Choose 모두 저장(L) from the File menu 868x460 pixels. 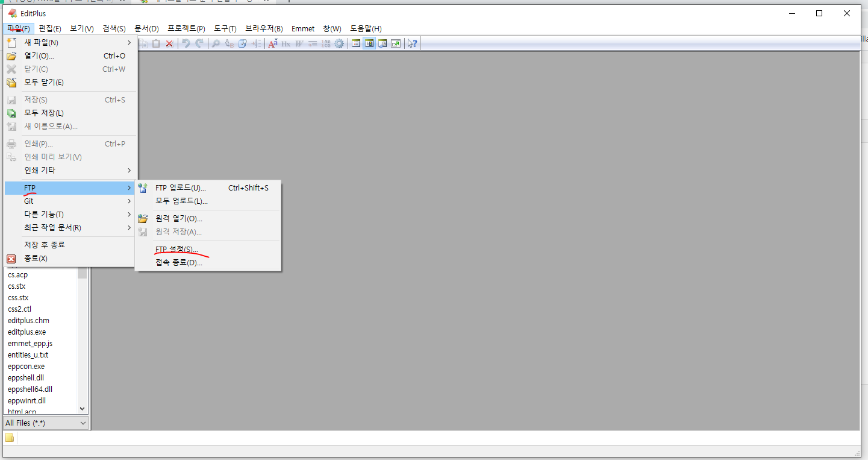coord(69,113)
